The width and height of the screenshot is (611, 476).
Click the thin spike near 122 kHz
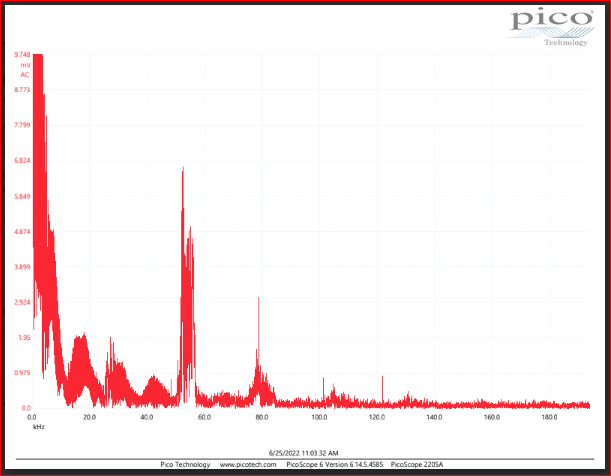point(382,390)
